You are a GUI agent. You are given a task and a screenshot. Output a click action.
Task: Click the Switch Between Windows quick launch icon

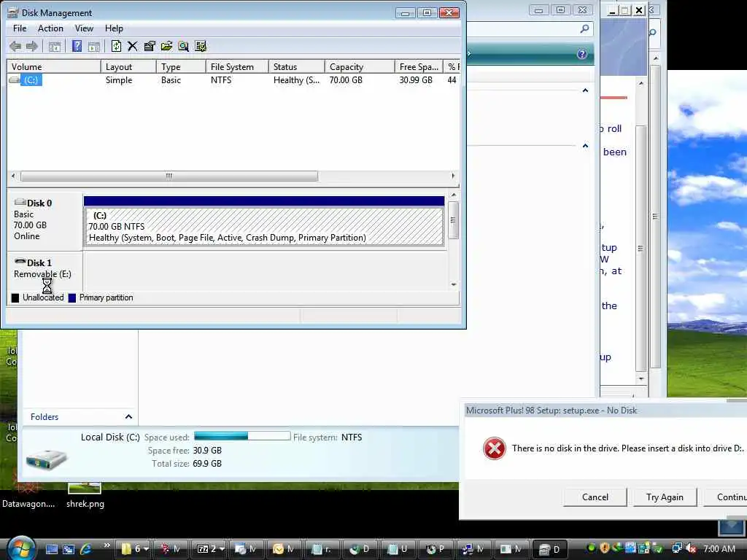click(69, 549)
